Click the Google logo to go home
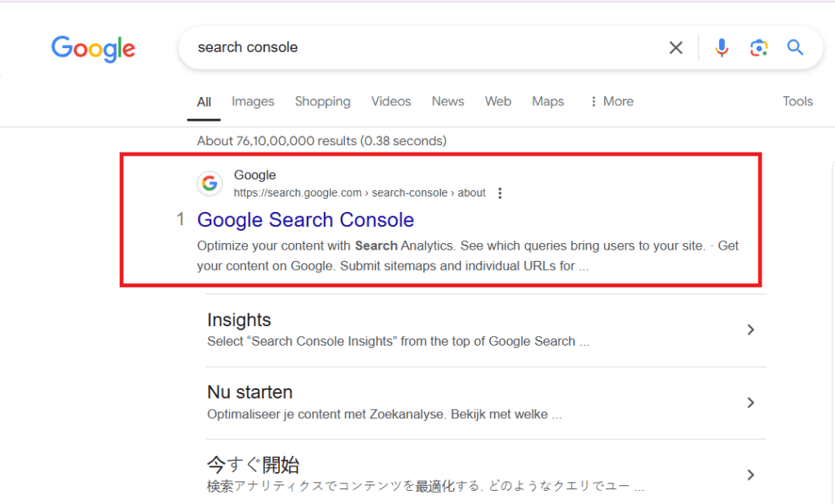Screen dimensions: 835x504 [93, 50]
